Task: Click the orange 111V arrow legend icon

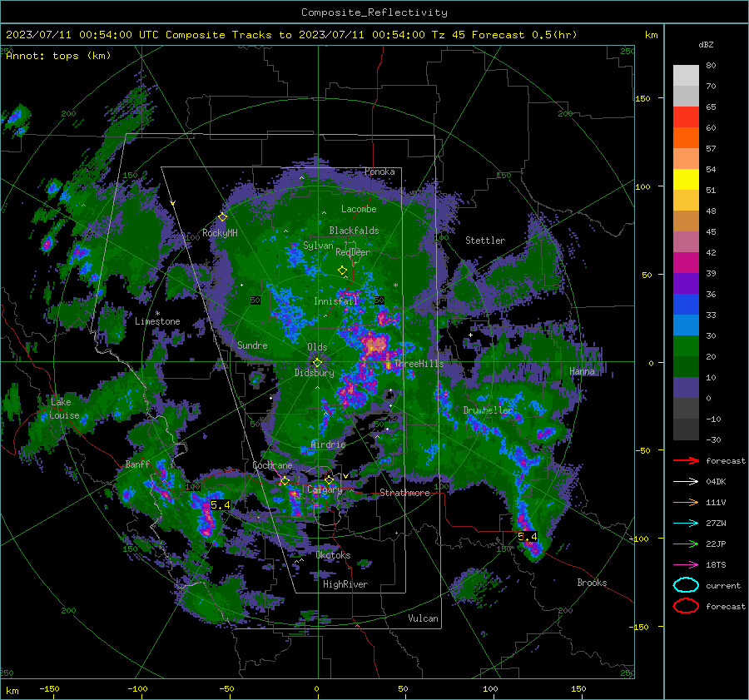Action: (x=686, y=502)
